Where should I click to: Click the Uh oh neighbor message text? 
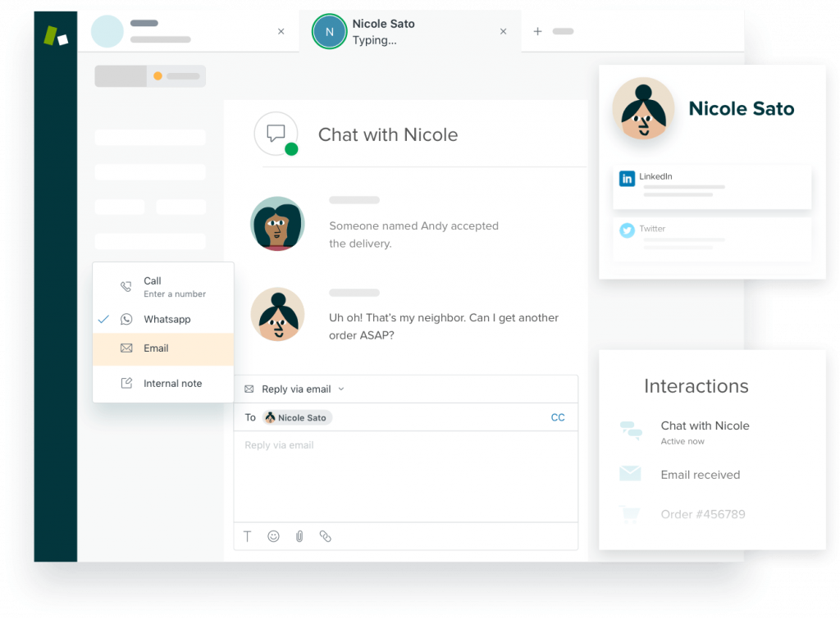(444, 326)
